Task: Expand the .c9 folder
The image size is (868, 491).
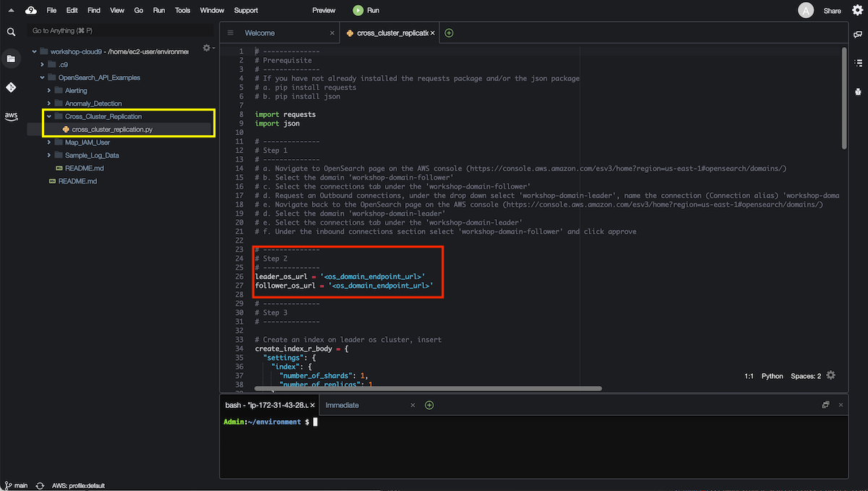Action: (42, 64)
